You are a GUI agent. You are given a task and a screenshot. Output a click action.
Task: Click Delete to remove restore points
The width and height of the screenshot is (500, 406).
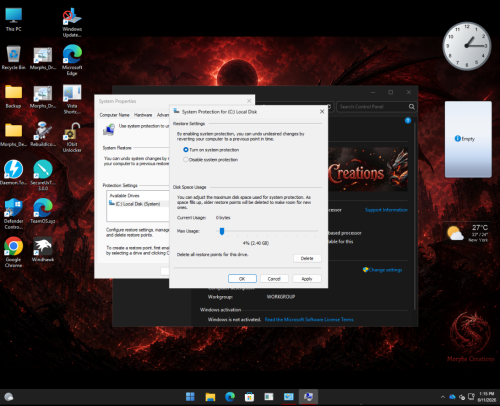coord(307,258)
